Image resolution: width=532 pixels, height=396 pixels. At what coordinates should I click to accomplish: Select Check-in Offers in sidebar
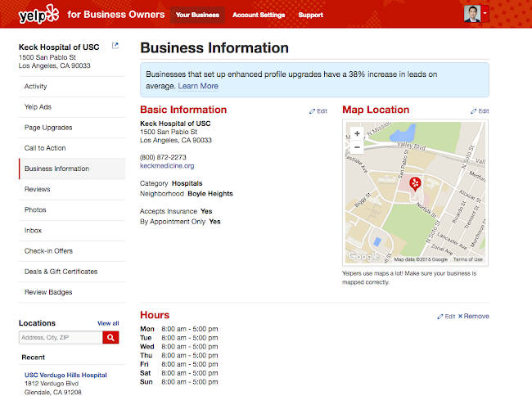[72, 251]
